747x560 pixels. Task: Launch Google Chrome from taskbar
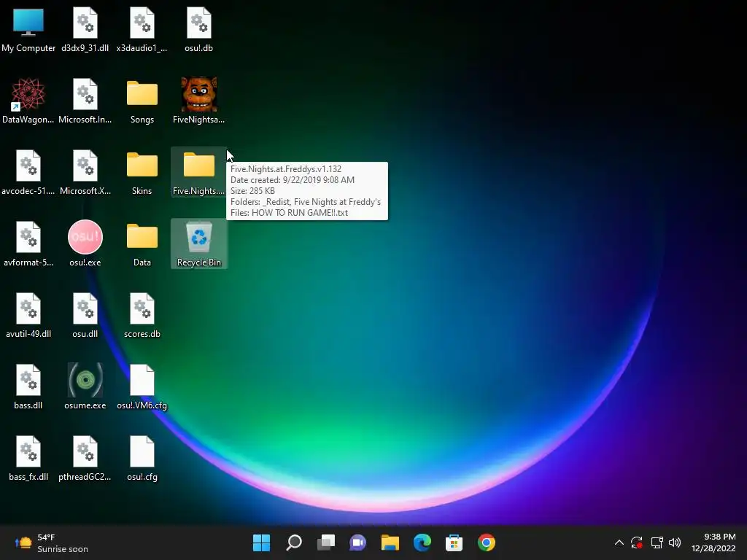click(x=487, y=542)
